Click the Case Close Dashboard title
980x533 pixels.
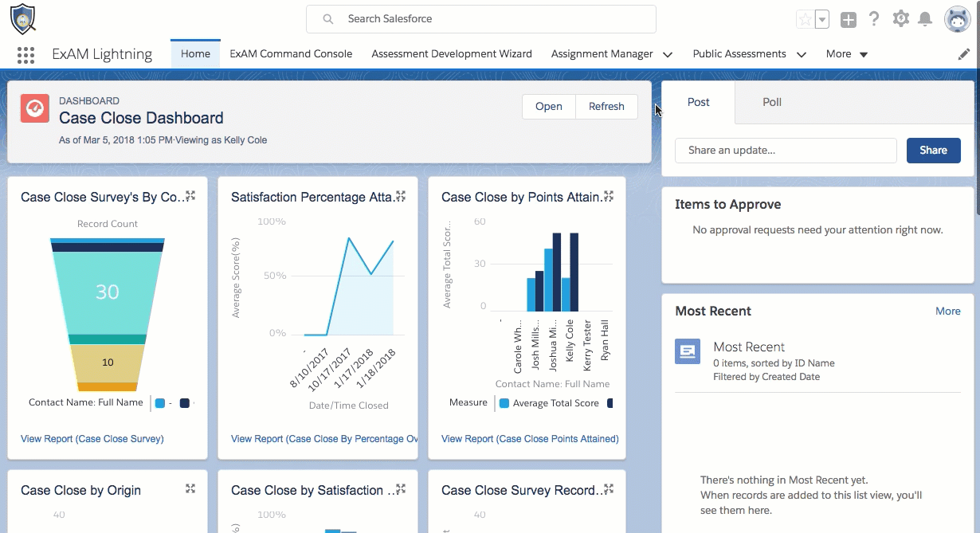(x=141, y=118)
